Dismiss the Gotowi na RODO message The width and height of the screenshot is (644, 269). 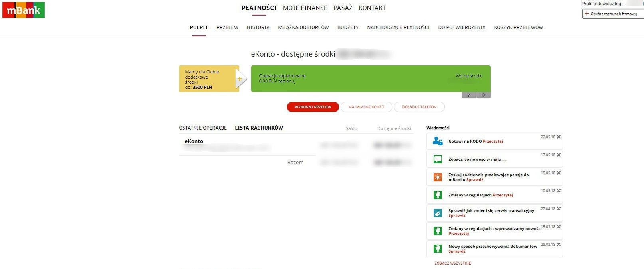point(559,137)
